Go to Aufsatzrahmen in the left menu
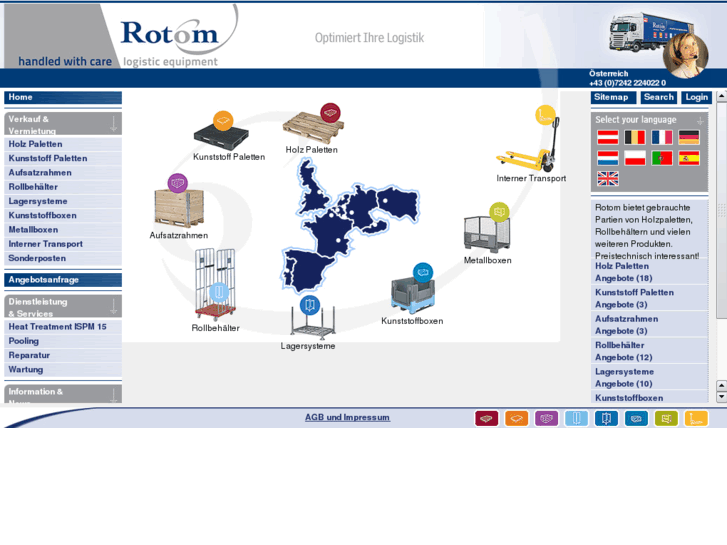 coord(63,173)
